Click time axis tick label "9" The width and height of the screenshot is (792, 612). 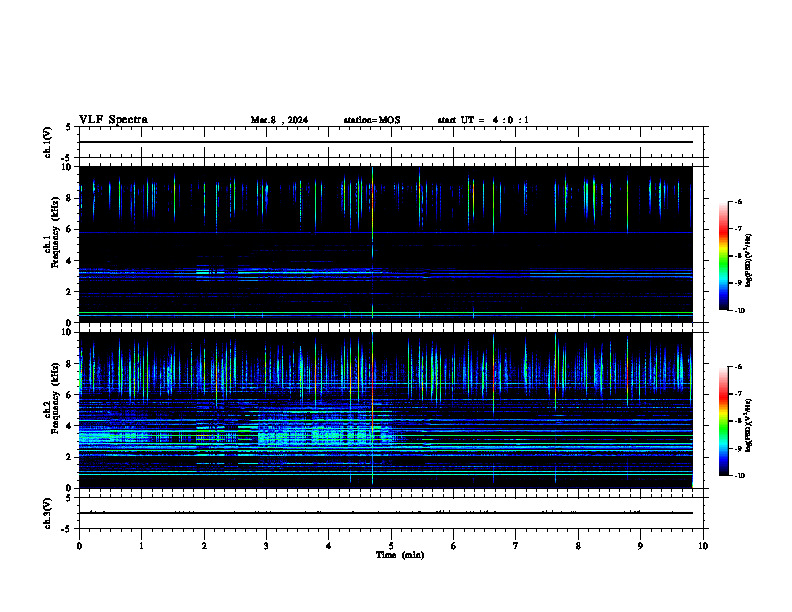coord(640,546)
